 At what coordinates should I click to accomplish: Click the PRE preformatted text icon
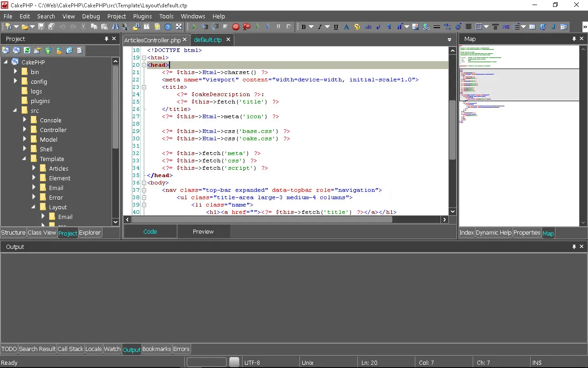[x=506, y=27]
